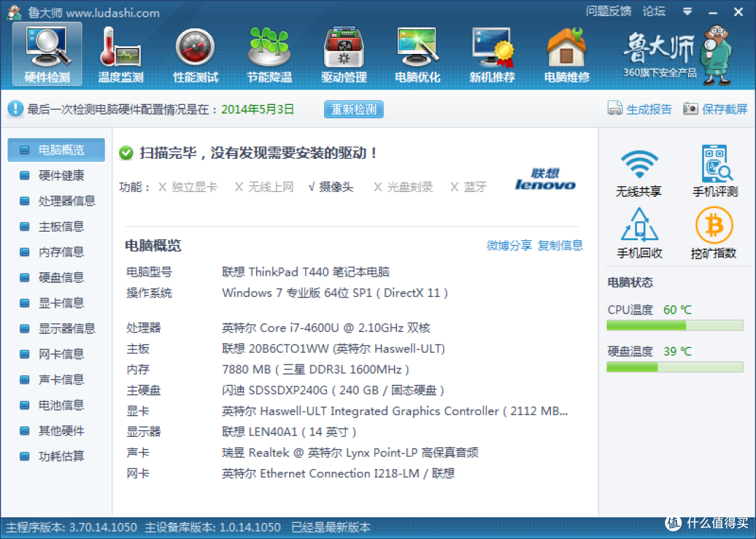Open the 问题反馈 feedback link
Screen dimensions: 756x539
pyautogui.click(x=608, y=11)
